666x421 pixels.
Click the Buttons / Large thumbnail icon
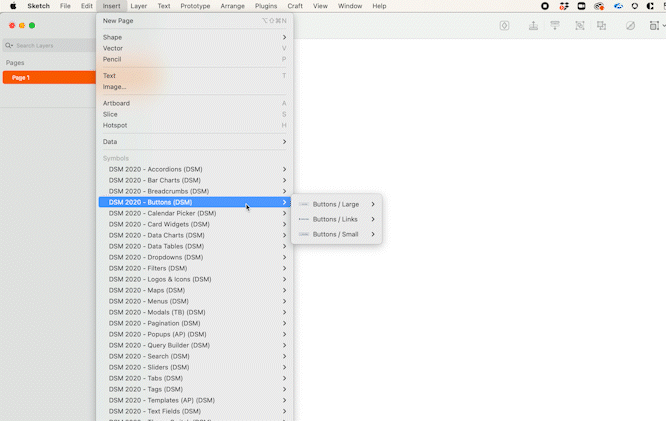click(x=304, y=204)
